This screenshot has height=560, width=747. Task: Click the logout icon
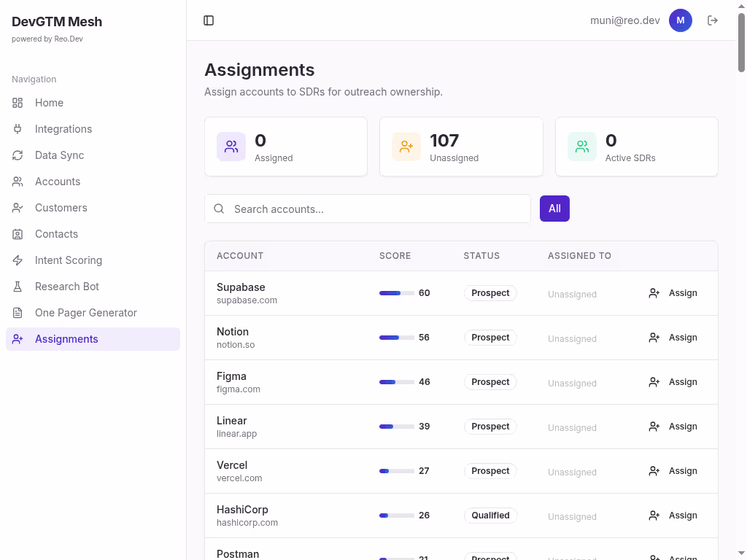712,20
